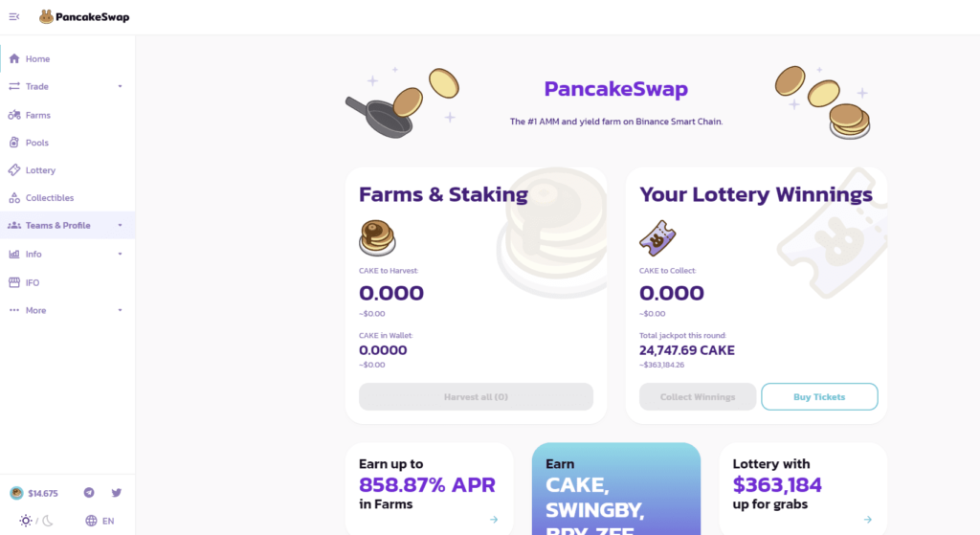Expand the More menu arrow
The height and width of the screenshot is (535, 980).
pos(120,310)
